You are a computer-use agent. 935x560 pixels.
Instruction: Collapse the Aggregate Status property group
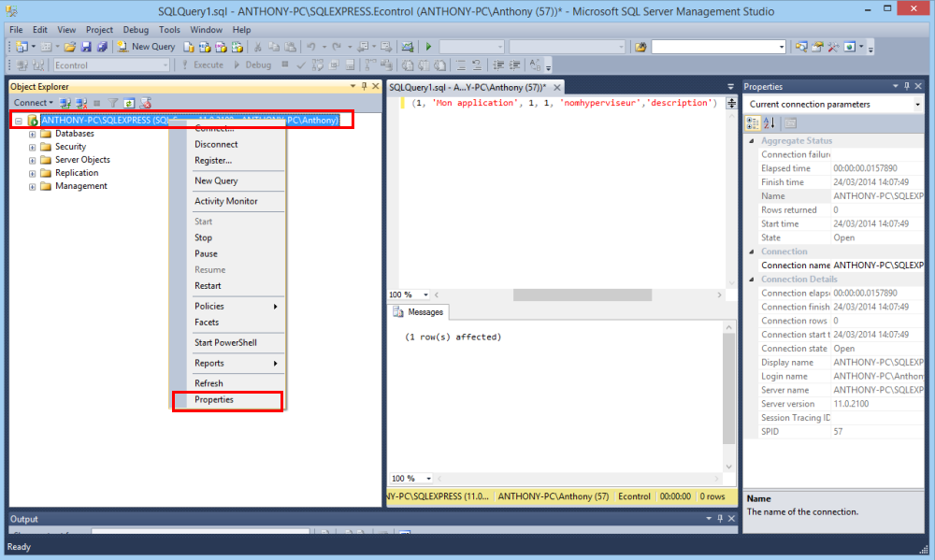[x=752, y=141]
